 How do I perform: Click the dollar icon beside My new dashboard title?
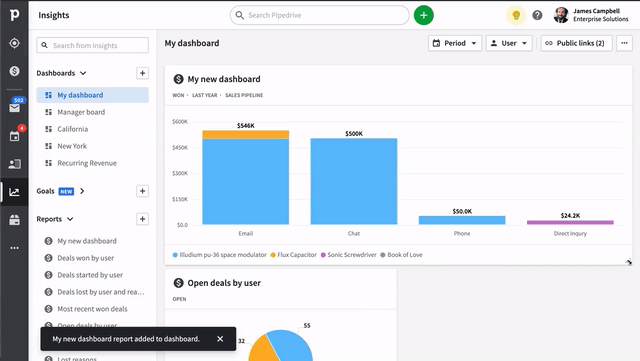pyautogui.click(x=178, y=79)
